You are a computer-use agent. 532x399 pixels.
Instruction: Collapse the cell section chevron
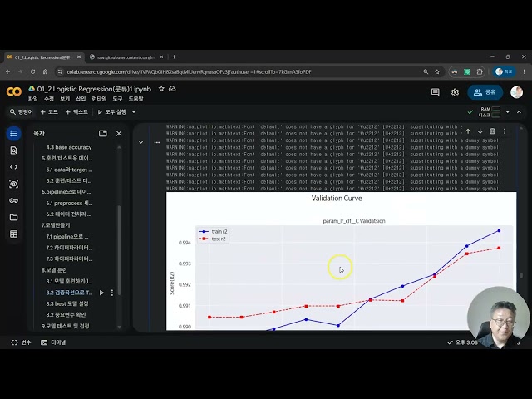140,142
